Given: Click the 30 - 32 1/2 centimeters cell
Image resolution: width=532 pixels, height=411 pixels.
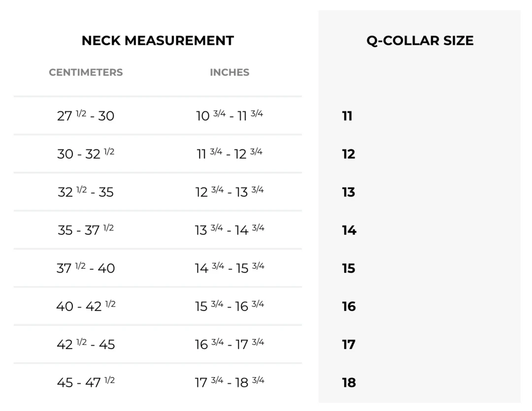Looking at the screenshot, I should click(x=86, y=154).
